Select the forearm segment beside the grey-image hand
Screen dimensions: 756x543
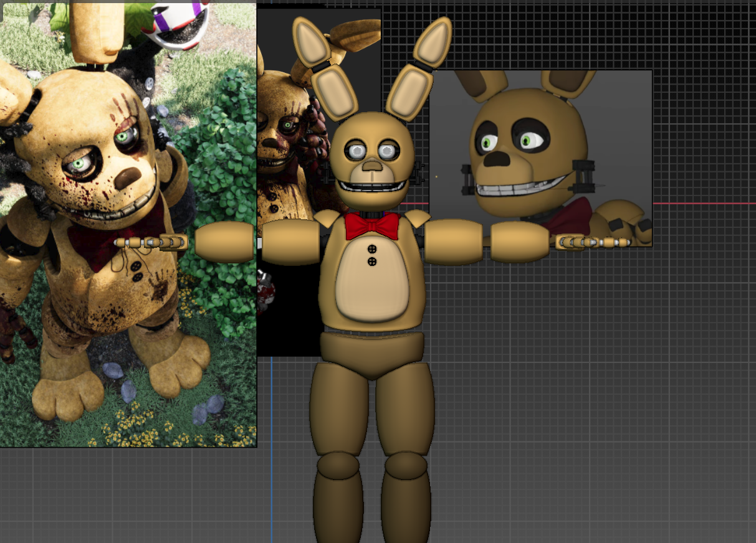[520, 242]
